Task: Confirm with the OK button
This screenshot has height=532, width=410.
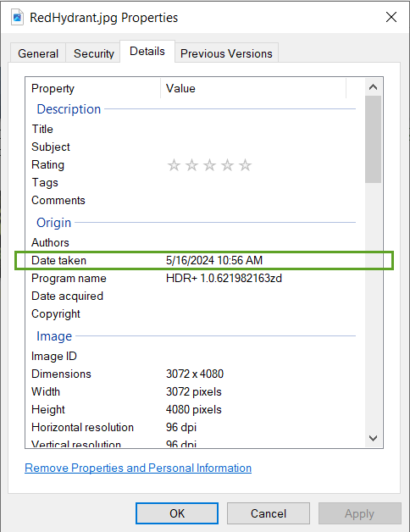Action: (177, 513)
